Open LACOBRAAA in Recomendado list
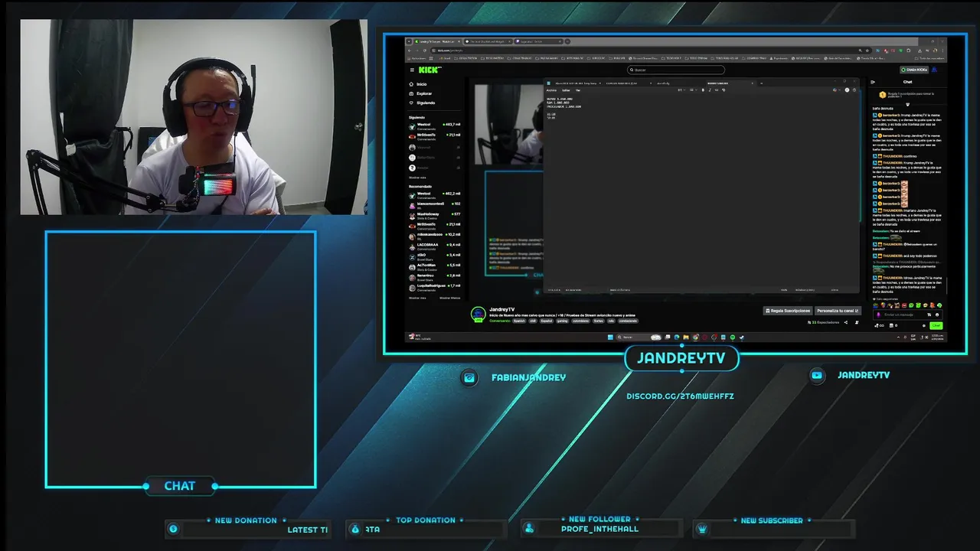This screenshot has width=980, height=551. [x=434, y=246]
